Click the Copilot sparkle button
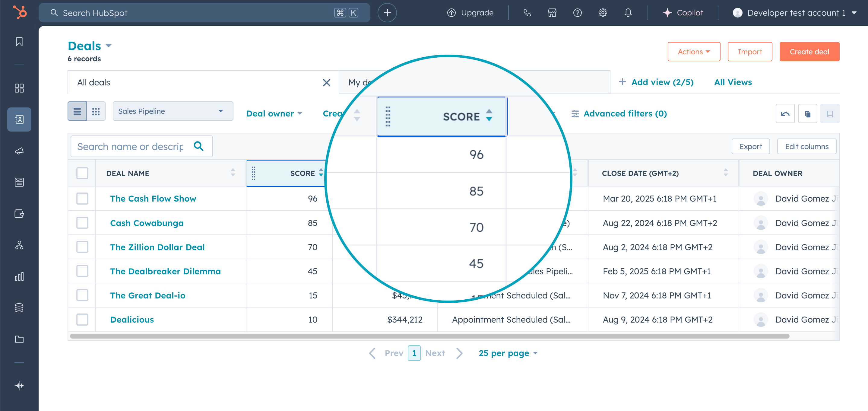Image resolution: width=868 pixels, height=411 pixels. pyautogui.click(x=683, y=13)
